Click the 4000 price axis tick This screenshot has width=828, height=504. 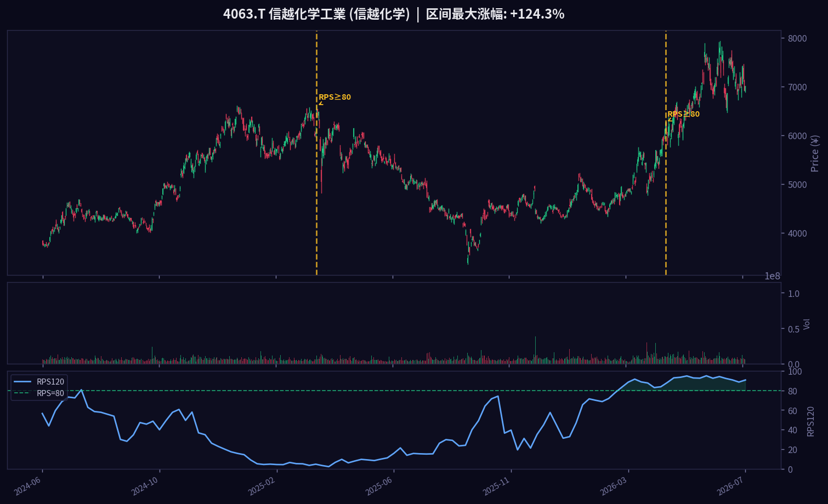click(797, 233)
